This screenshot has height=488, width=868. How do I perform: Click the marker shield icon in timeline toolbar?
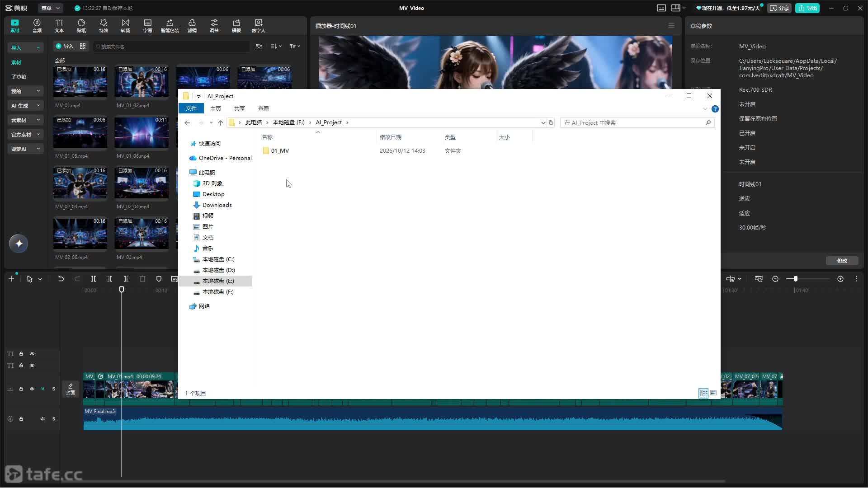pyautogui.click(x=159, y=279)
